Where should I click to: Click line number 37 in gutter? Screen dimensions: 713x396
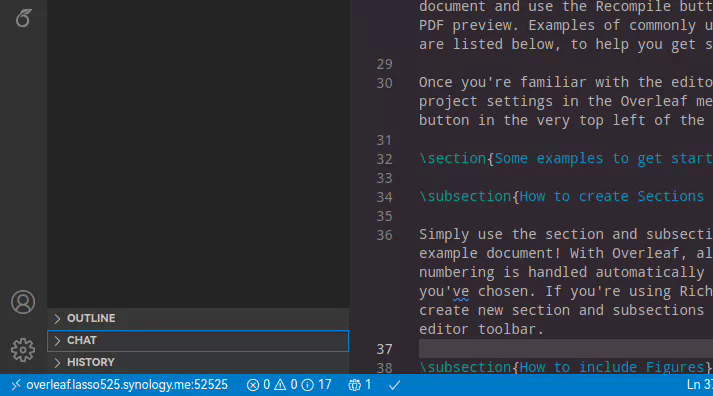[384, 349]
